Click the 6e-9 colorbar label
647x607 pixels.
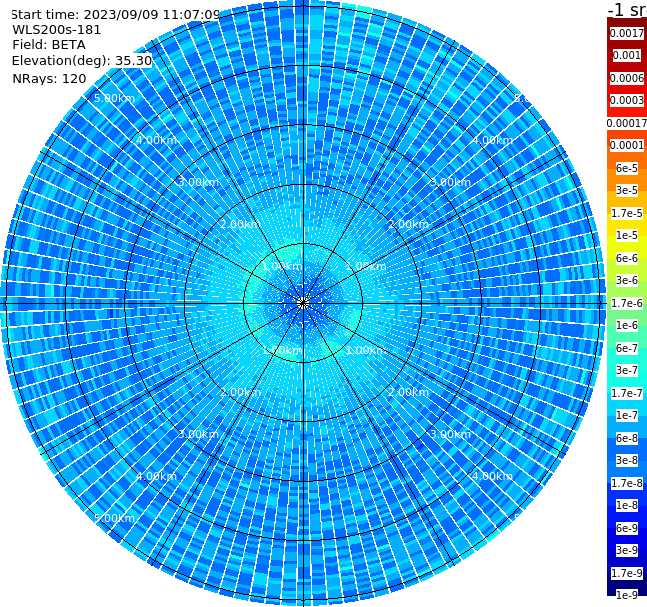click(x=627, y=528)
